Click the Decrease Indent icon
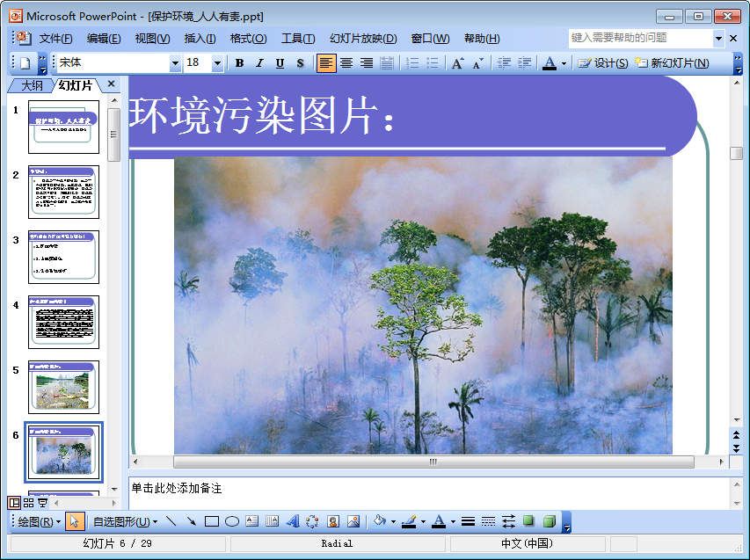 click(504, 63)
